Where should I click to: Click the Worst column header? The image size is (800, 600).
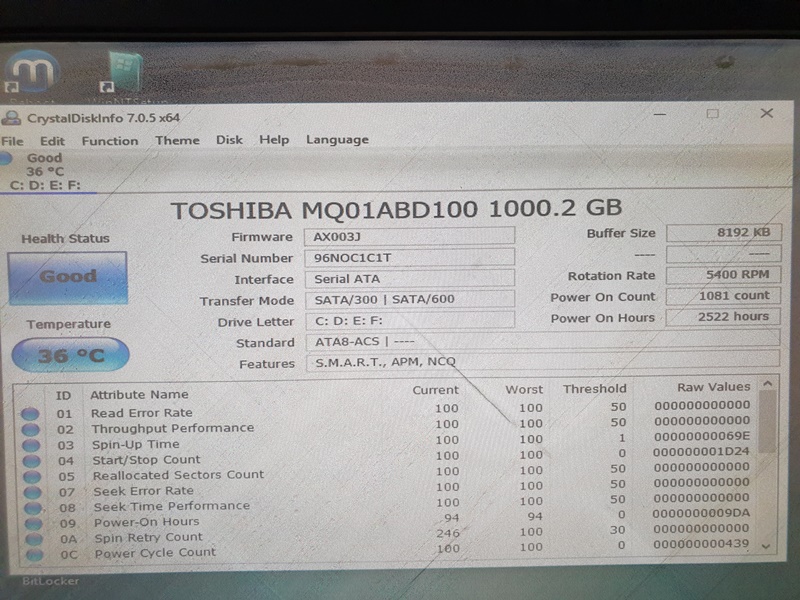point(524,389)
